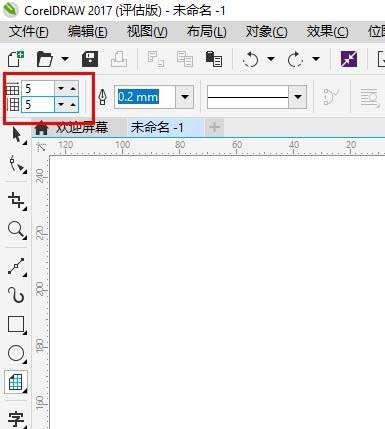Click the outline pen icon
Viewport: 385px width, 429px height.
click(x=103, y=97)
